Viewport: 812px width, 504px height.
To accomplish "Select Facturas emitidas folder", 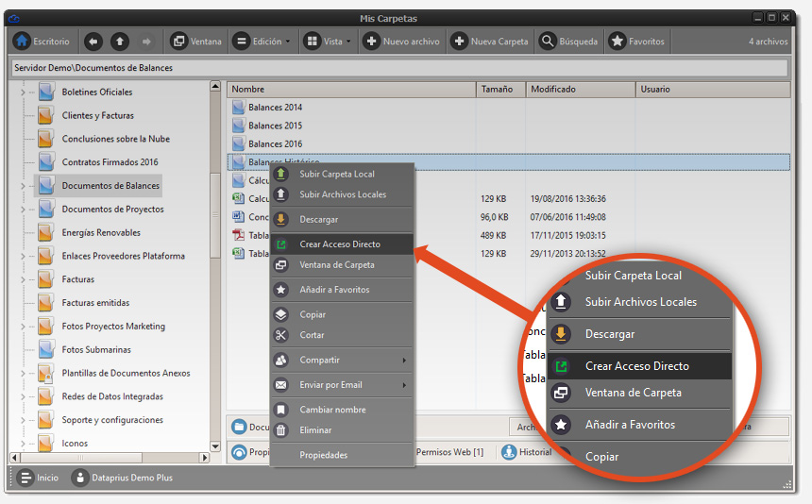I will click(95, 303).
